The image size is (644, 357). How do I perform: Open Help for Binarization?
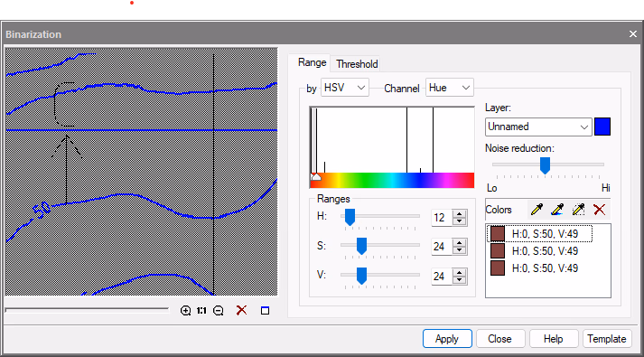(x=554, y=339)
